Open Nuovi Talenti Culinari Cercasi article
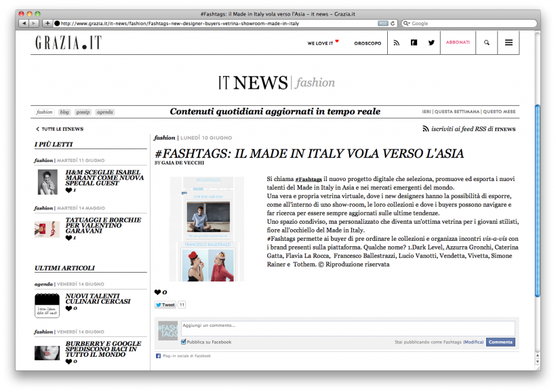 [x=98, y=298]
